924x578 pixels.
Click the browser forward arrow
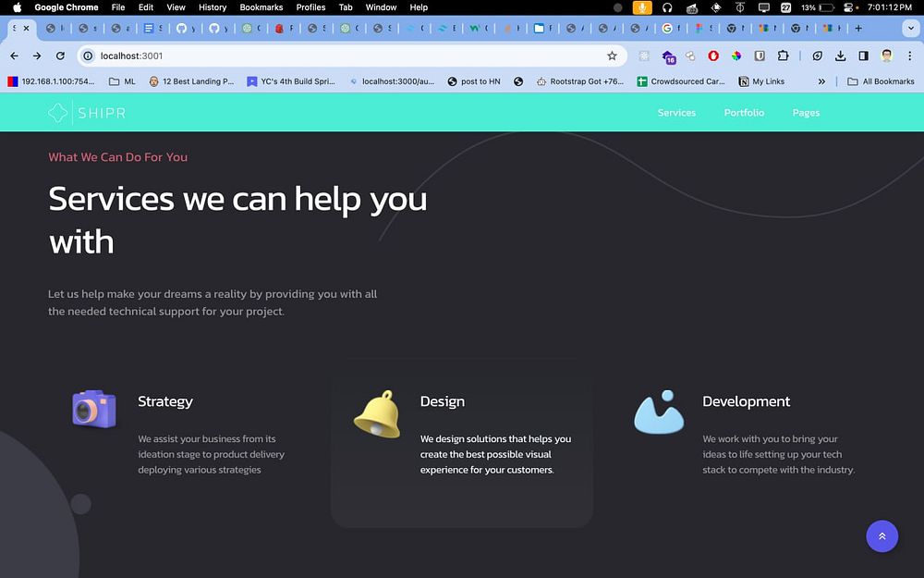coord(37,56)
